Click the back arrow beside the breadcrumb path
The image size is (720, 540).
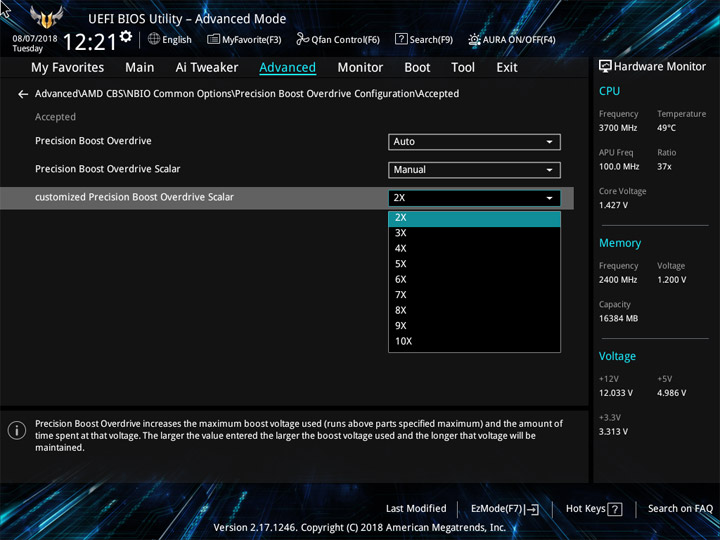[x=23, y=94]
